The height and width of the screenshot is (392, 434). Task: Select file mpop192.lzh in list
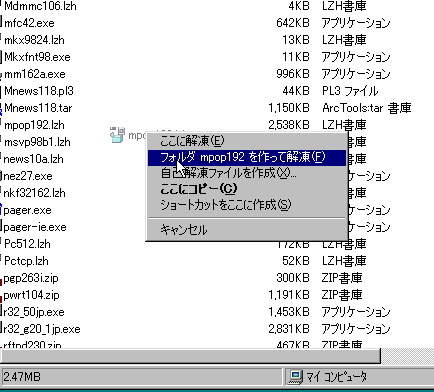pyautogui.click(x=34, y=125)
